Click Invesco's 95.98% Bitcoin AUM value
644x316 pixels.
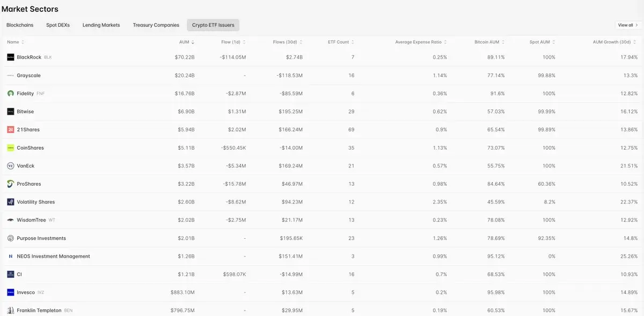pos(496,292)
